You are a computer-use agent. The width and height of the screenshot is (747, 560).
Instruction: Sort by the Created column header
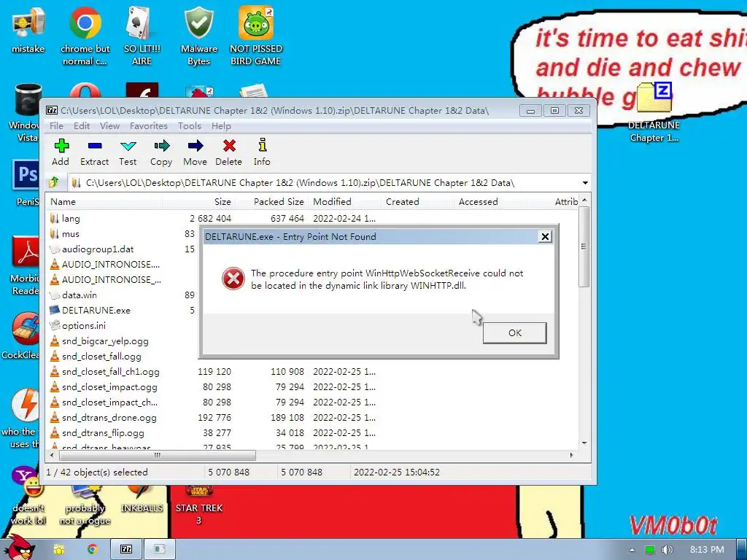pyautogui.click(x=418, y=201)
